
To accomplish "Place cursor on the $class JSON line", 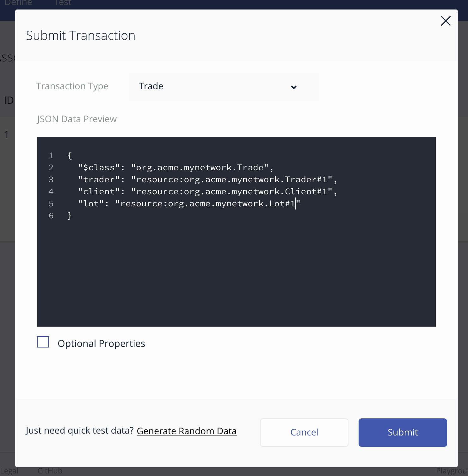I will coord(175,167).
